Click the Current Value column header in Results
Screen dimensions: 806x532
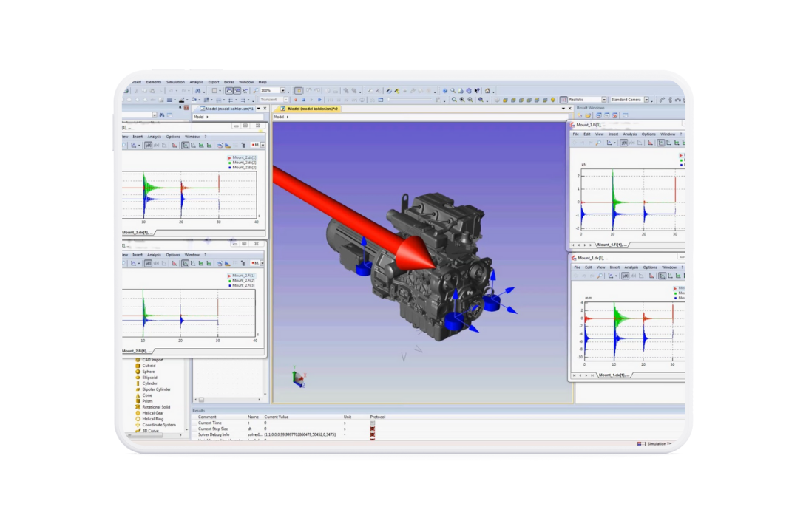click(276, 417)
